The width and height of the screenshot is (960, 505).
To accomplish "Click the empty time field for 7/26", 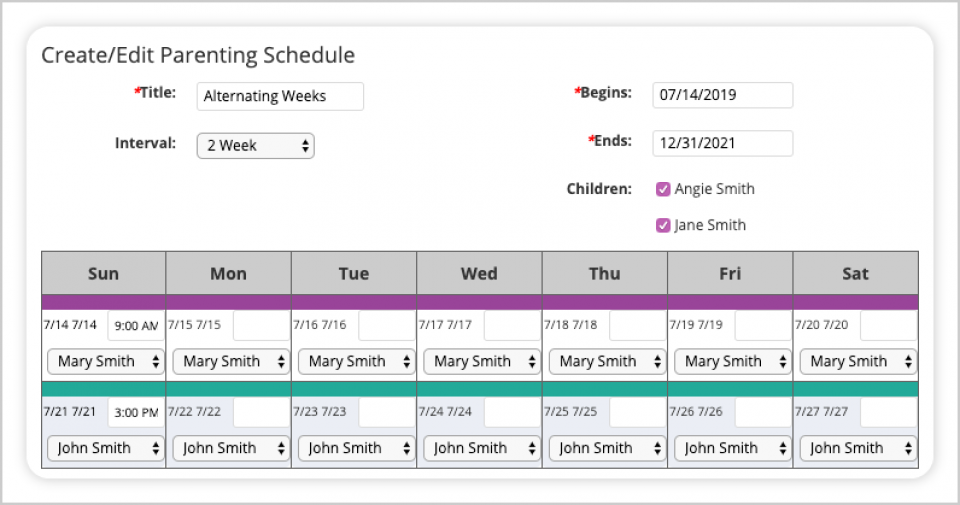I will click(763, 413).
